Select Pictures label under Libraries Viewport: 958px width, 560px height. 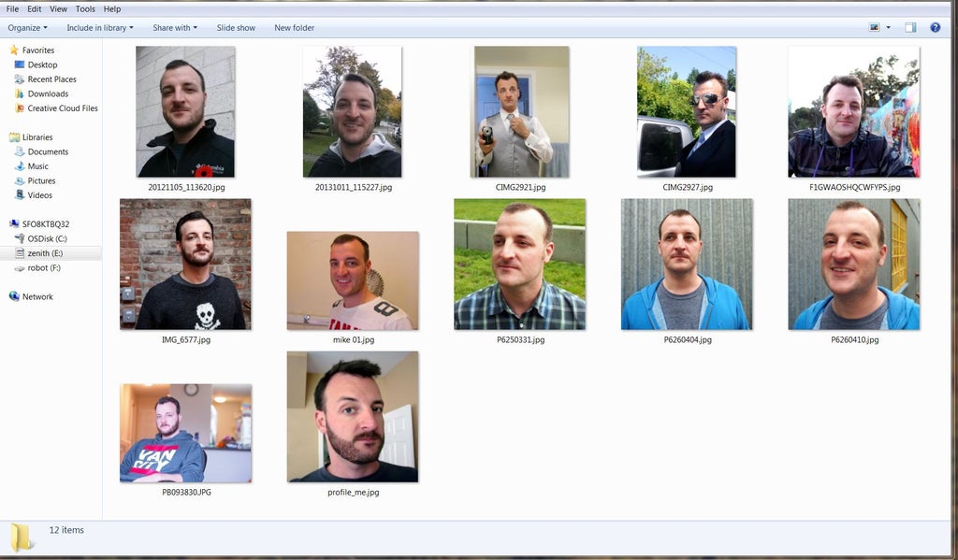click(x=41, y=180)
